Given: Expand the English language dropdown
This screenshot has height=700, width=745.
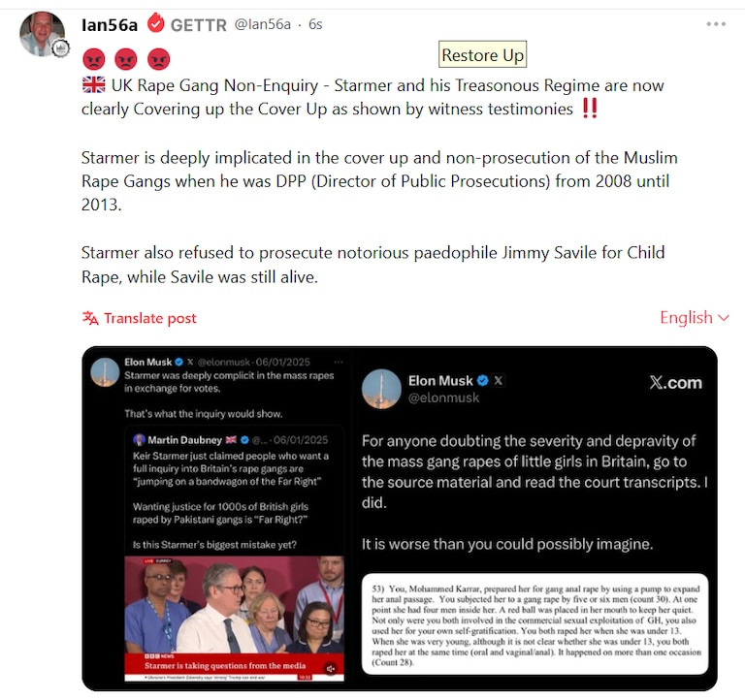Looking at the screenshot, I should (x=695, y=318).
